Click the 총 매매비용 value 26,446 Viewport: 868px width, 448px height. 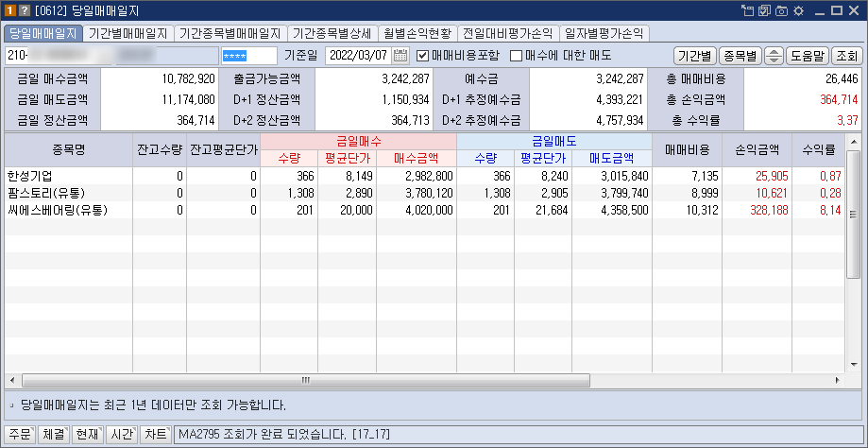click(842, 78)
